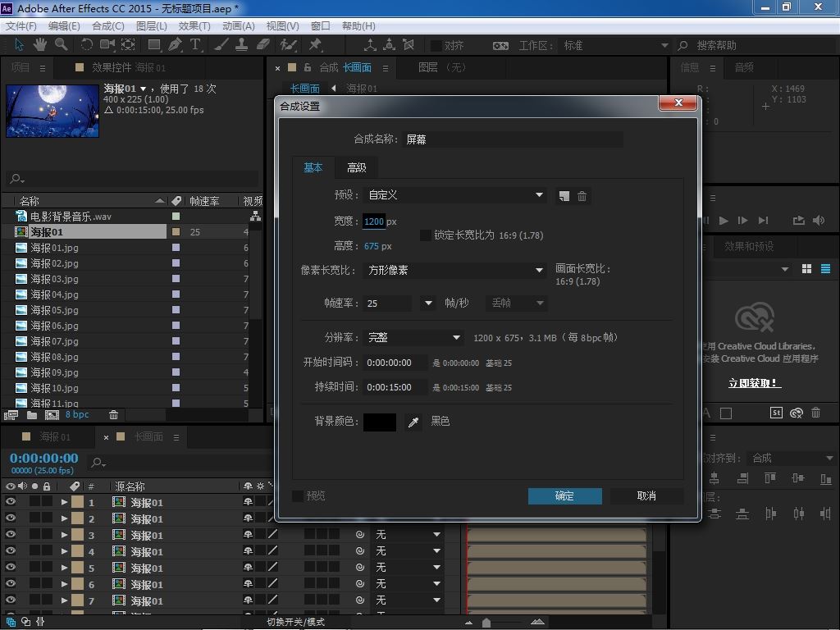Delete selected project item trash icon
The height and width of the screenshot is (630, 840).
click(113, 414)
